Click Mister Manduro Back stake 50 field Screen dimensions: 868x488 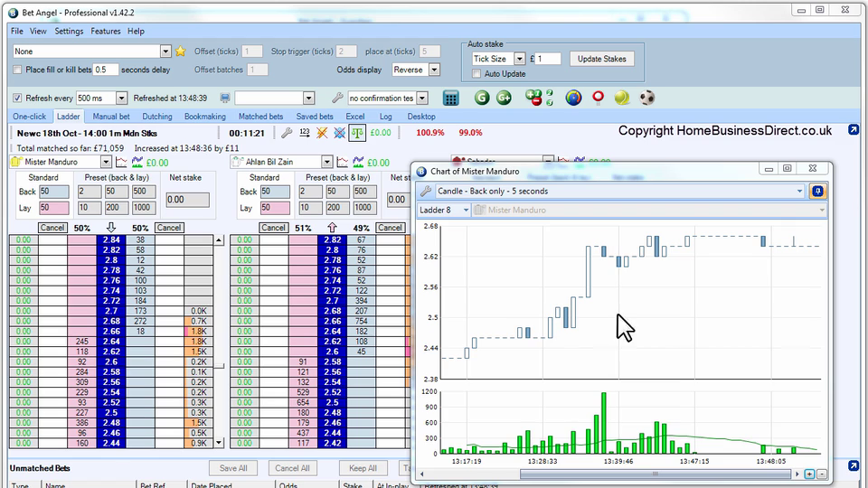pos(54,192)
